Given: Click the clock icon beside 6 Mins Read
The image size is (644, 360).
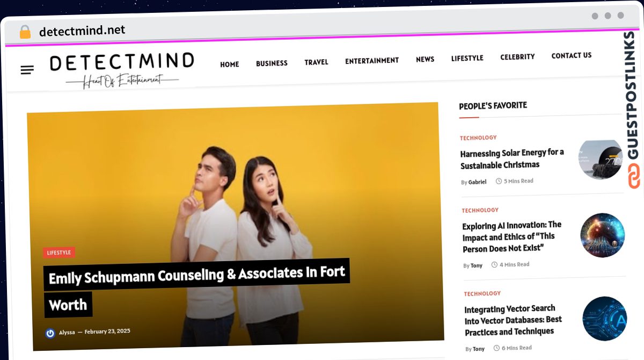Looking at the screenshot, I should pos(496,348).
